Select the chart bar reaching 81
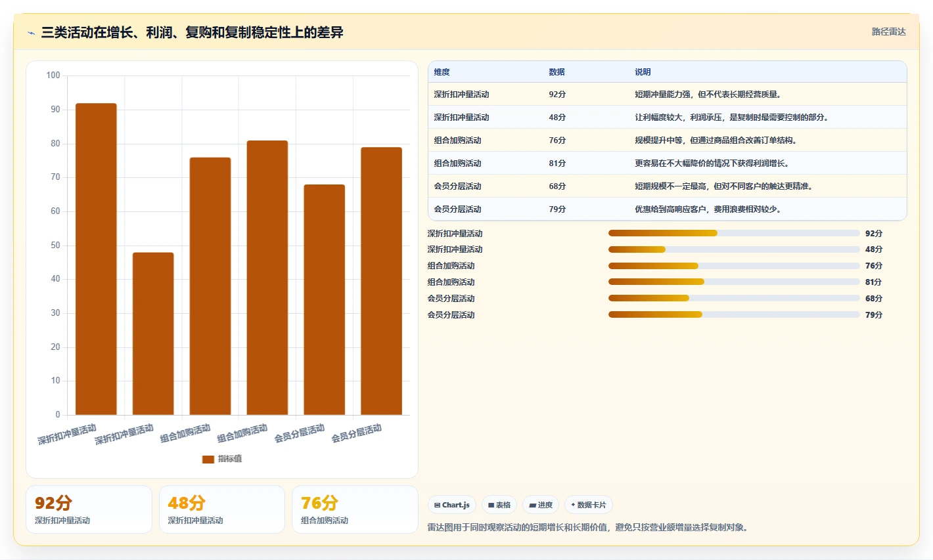The height and width of the screenshot is (560, 933). click(267, 278)
